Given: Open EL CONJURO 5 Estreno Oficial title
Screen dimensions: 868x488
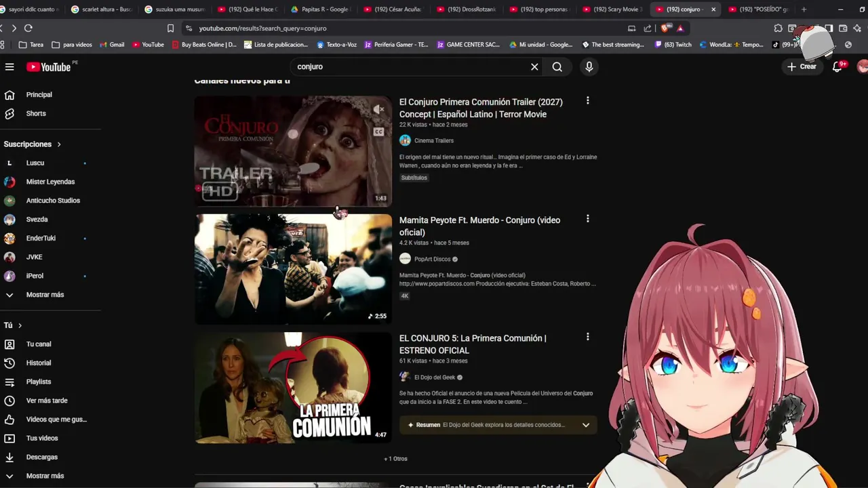Looking at the screenshot, I should (x=473, y=344).
